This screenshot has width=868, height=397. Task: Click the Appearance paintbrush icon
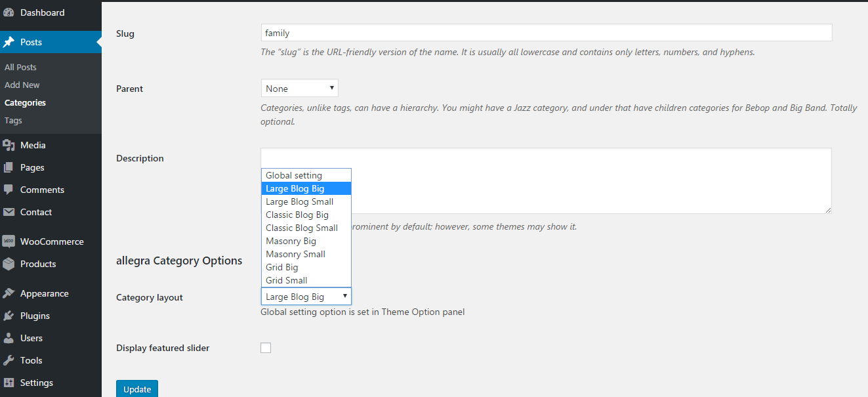(9, 293)
